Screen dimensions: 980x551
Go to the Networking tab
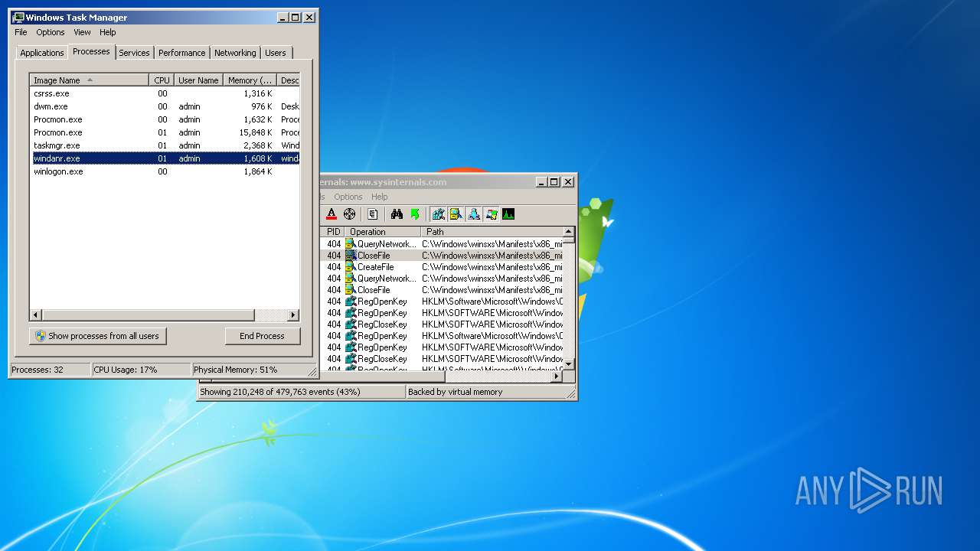(x=235, y=53)
